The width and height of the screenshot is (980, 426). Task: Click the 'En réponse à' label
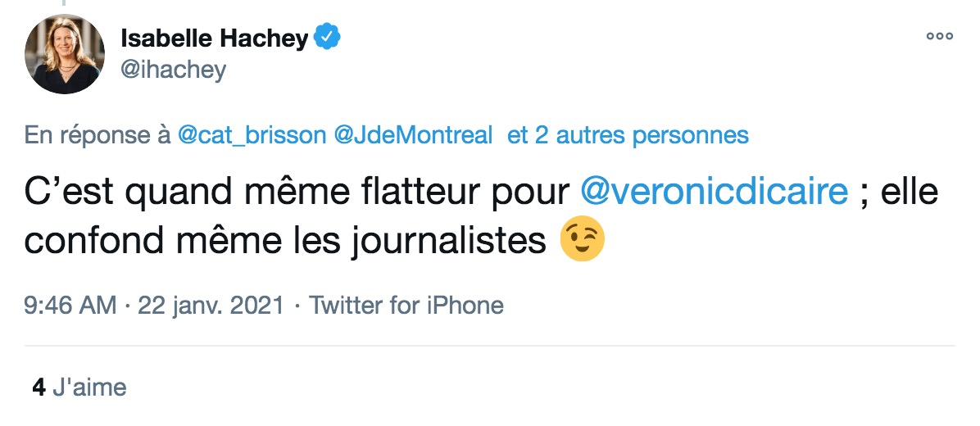point(98,135)
